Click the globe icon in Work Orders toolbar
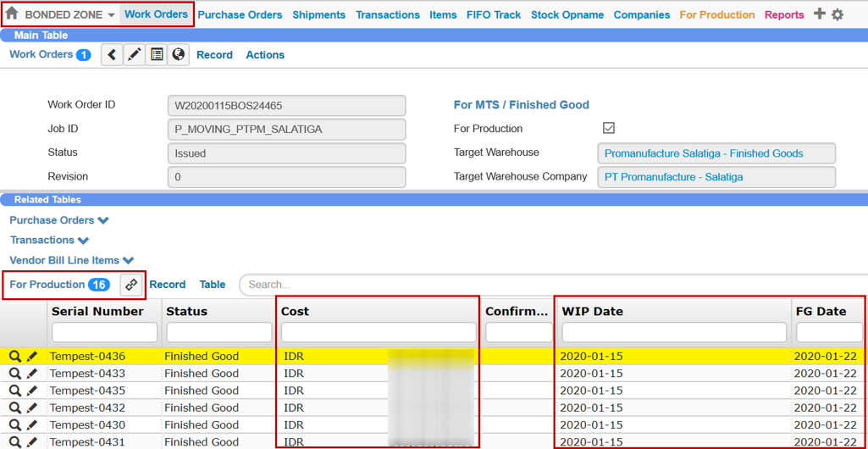This screenshot has width=868, height=449. point(179,55)
